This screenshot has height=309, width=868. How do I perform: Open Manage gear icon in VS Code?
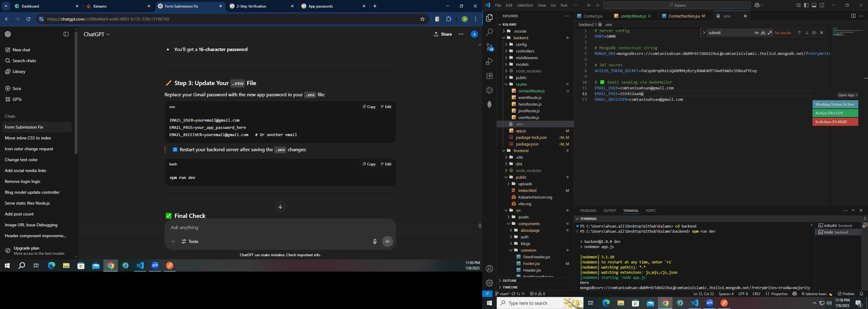[x=489, y=283]
